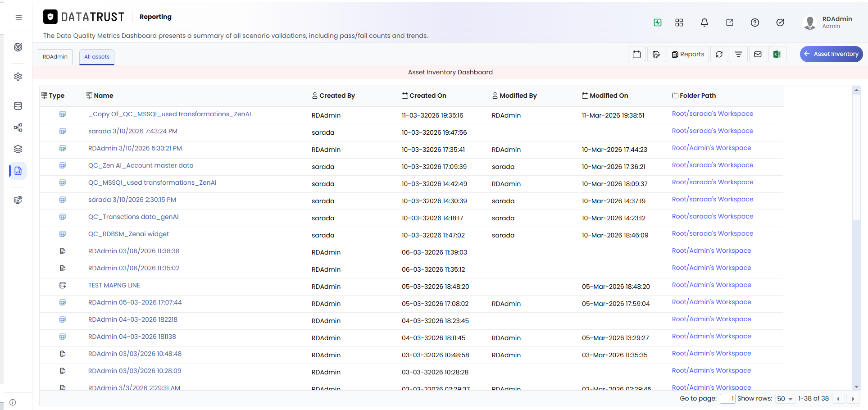868x410 pixels.
Task: Click the DATATRUST logo
Action: point(84,17)
